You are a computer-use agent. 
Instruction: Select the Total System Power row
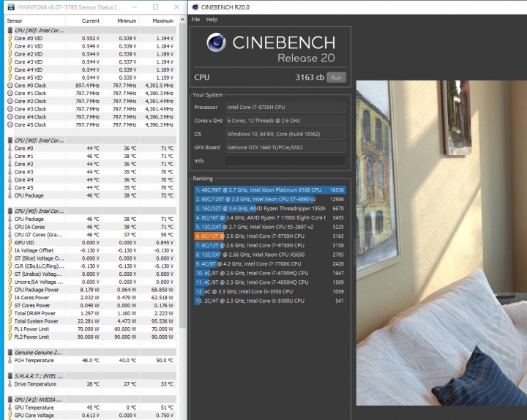[x=91, y=321]
